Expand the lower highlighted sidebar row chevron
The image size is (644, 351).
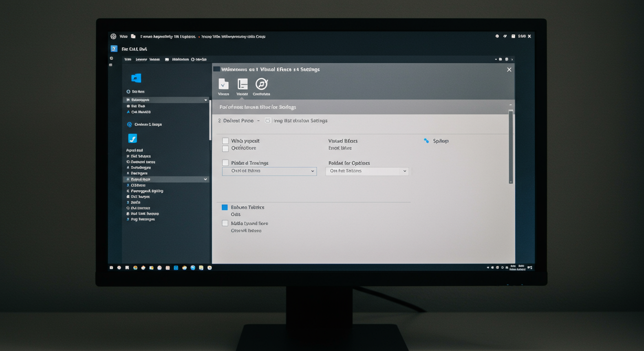(x=206, y=180)
